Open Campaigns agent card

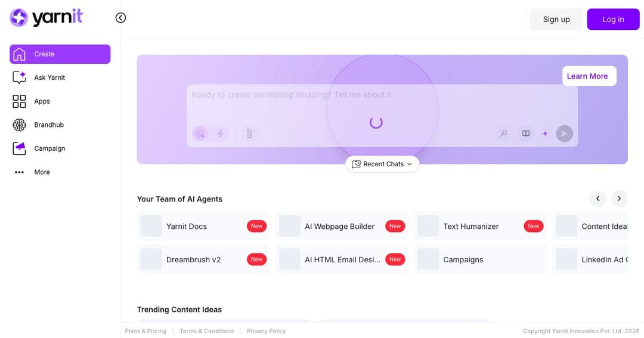tap(480, 259)
